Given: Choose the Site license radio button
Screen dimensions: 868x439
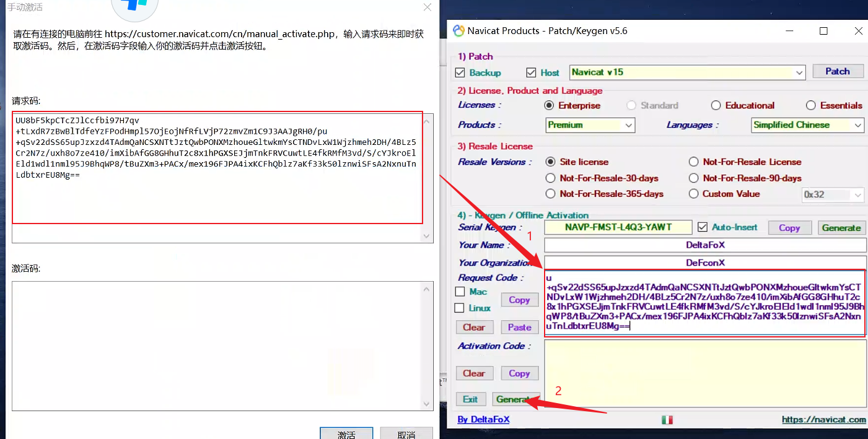Looking at the screenshot, I should 550,162.
